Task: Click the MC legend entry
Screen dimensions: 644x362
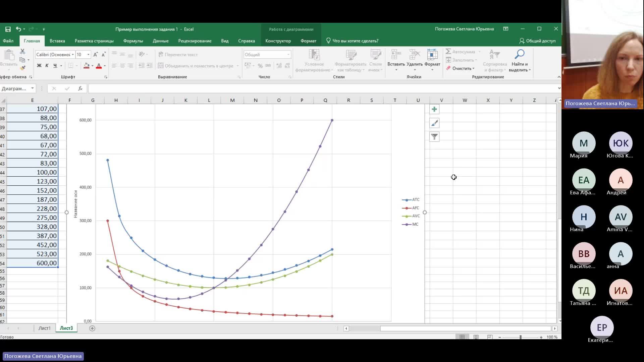Action: click(x=410, y=224)
